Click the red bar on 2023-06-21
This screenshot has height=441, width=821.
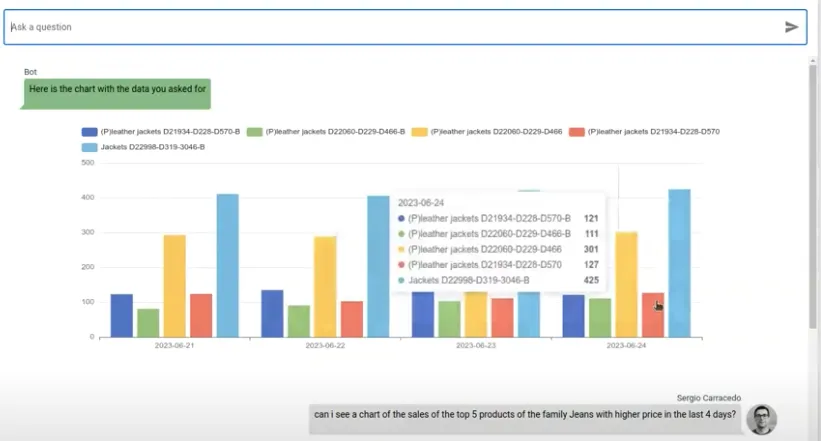[201, 315]
